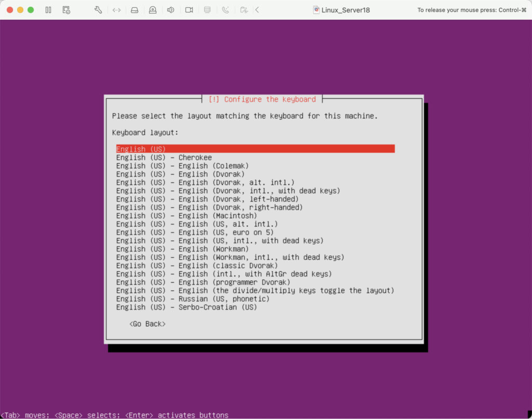Maximize the VM window with green button

click(x=31, y=10)
